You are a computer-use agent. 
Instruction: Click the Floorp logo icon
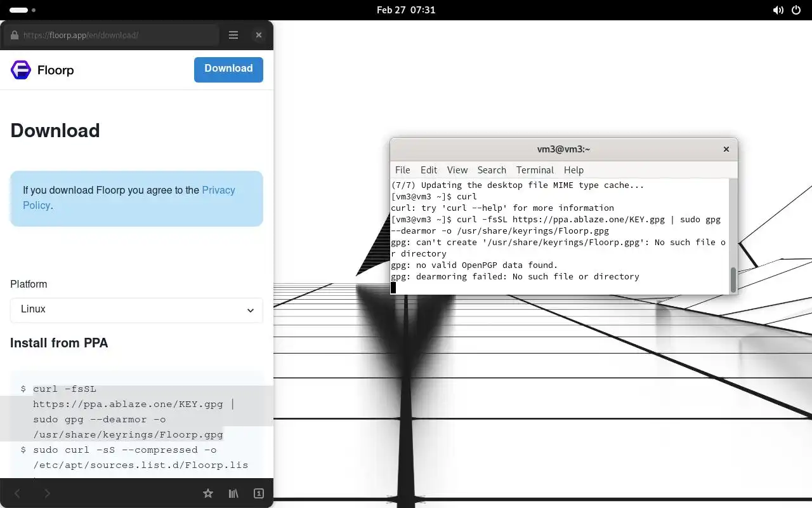click(21, 70)
